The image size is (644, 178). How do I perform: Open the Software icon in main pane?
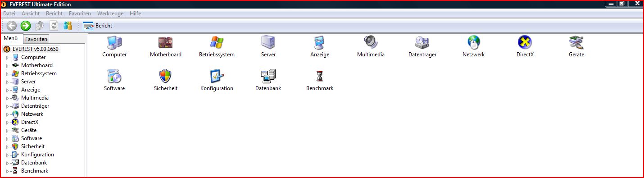(114, 76)
